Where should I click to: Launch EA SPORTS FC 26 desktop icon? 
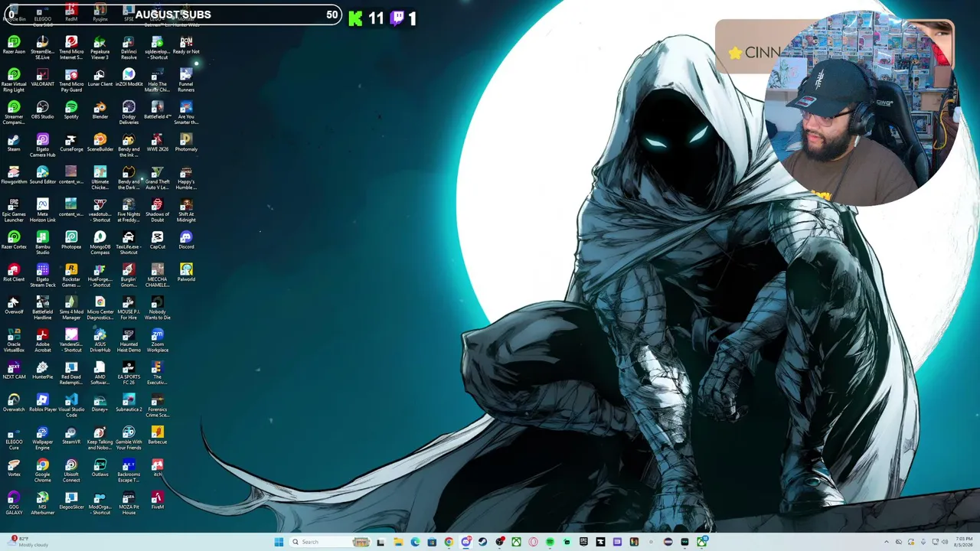coord(129,373)
